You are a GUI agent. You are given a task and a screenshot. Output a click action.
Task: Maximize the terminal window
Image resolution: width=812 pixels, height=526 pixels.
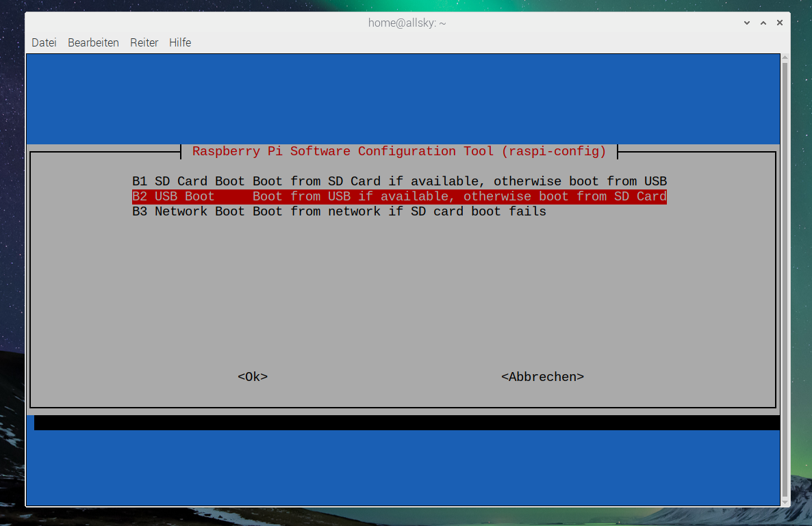[x=763, y=23]
